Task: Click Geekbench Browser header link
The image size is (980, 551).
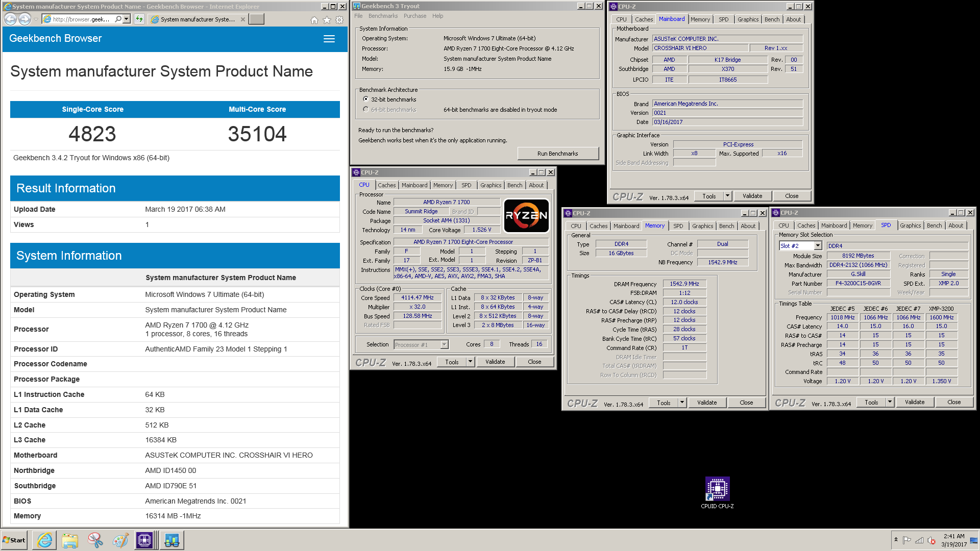Action: (55, 39)
